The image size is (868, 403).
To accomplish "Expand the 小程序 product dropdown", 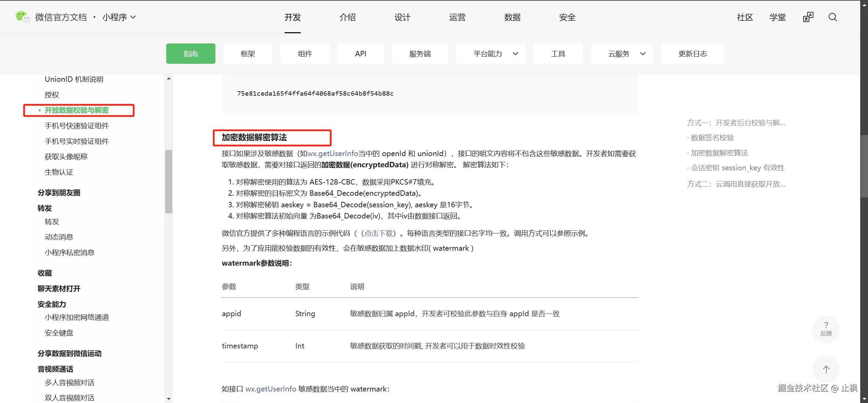I will click(119, 17).
